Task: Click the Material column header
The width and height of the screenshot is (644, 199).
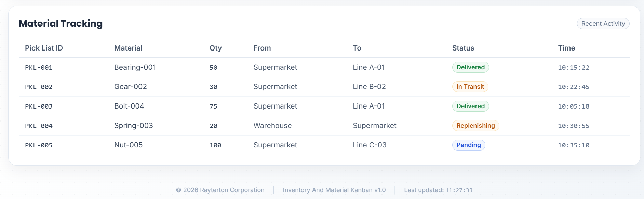Action: click(128, 48)
